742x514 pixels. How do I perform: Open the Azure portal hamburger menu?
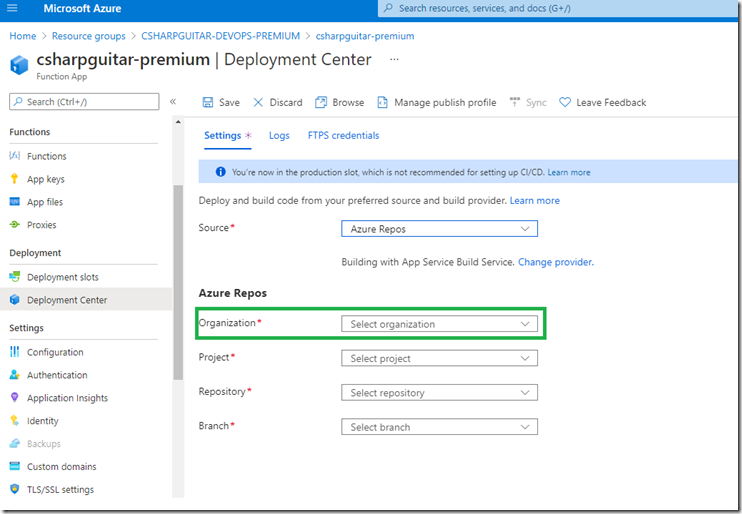[x=12, y=8]
